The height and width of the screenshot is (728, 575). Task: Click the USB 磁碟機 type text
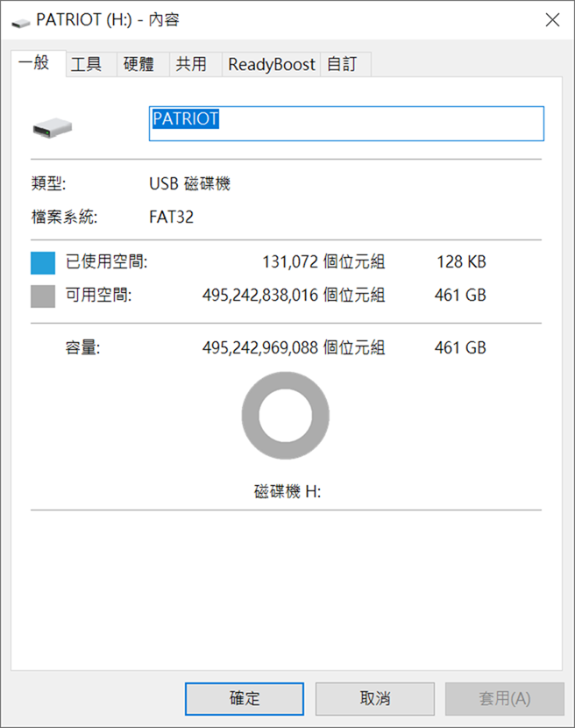click(189, 184)
